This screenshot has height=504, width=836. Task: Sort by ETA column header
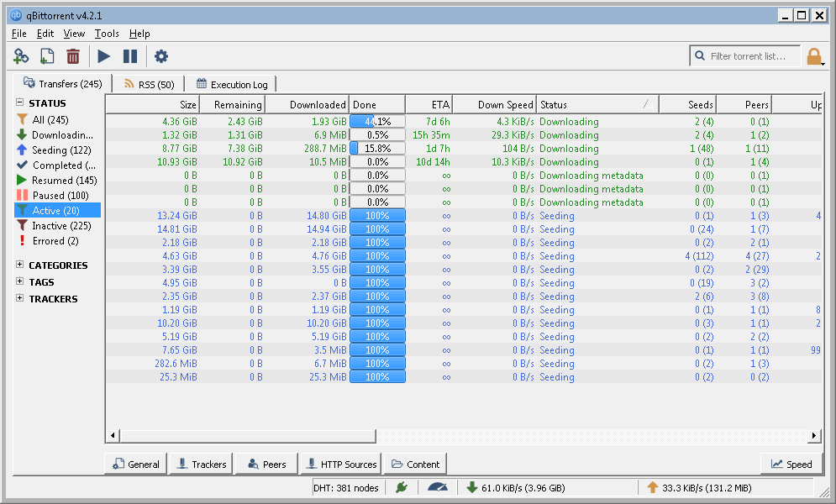pos(429,104)
